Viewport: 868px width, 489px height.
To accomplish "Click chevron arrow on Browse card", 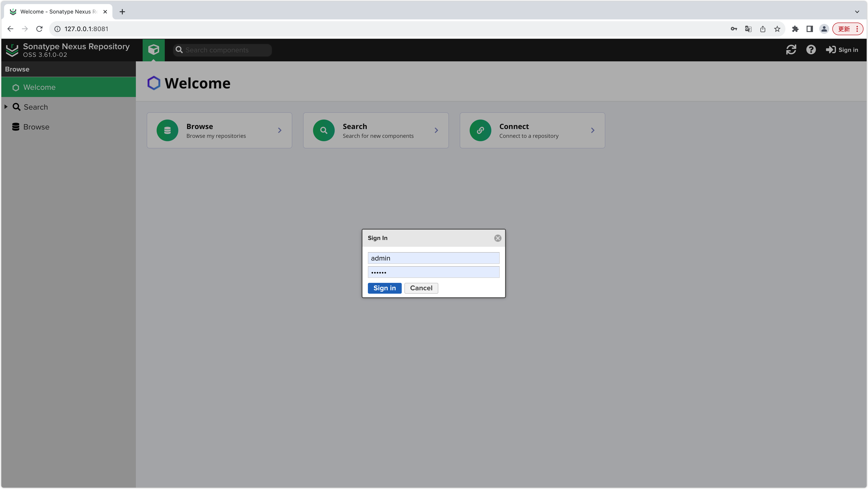I will [x=279, y=130].
